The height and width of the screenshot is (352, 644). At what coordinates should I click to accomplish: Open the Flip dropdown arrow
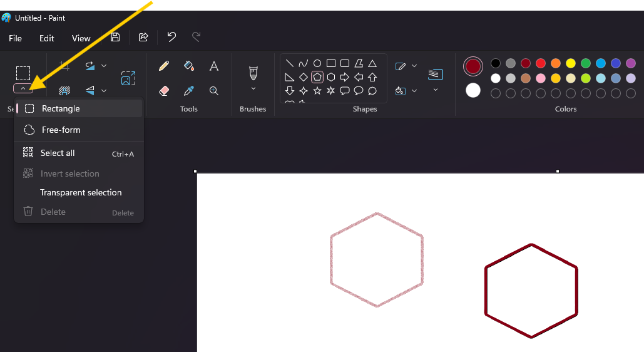[x=104, y=90]
